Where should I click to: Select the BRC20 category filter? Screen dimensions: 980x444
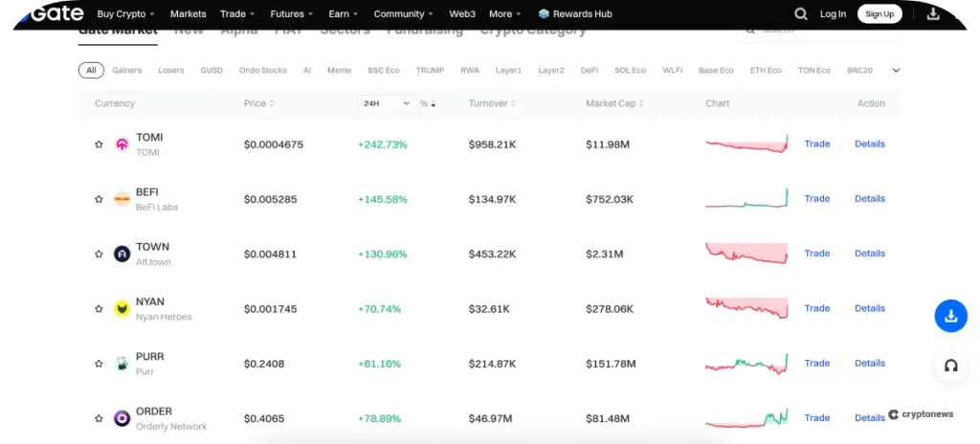(x=859, y=70)
